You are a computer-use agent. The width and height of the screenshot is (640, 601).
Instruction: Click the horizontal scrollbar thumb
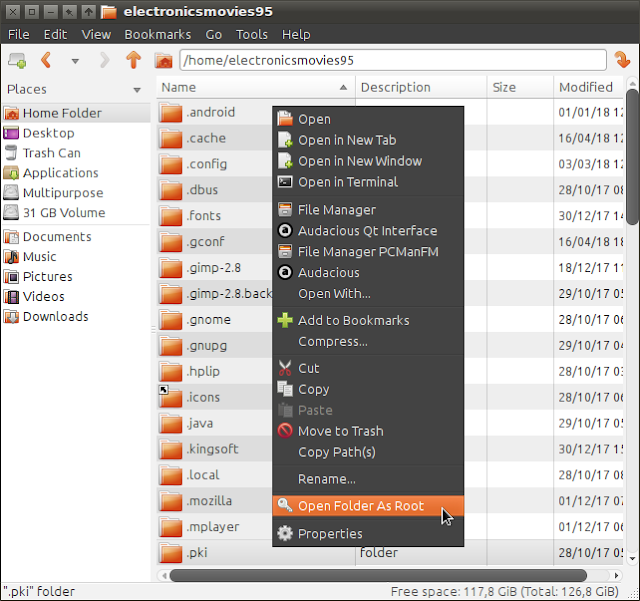(378, 576)
